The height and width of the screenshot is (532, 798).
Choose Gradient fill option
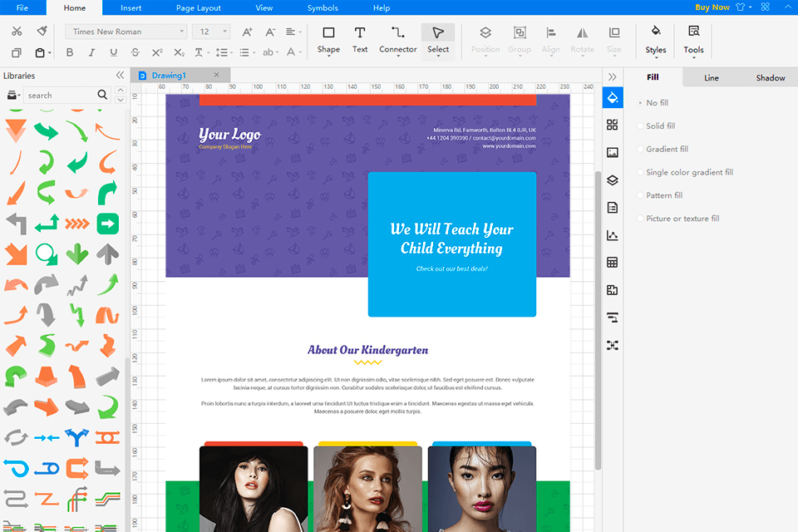click(667, 150)
